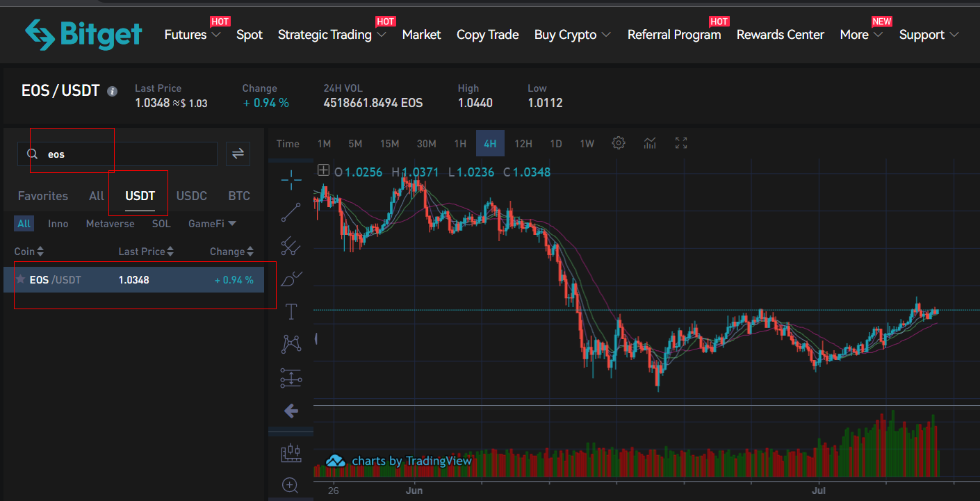Open the Strategic Trading dropdown
The height and width of the screenshot is (501, 980).
click(x=332, y=35)
